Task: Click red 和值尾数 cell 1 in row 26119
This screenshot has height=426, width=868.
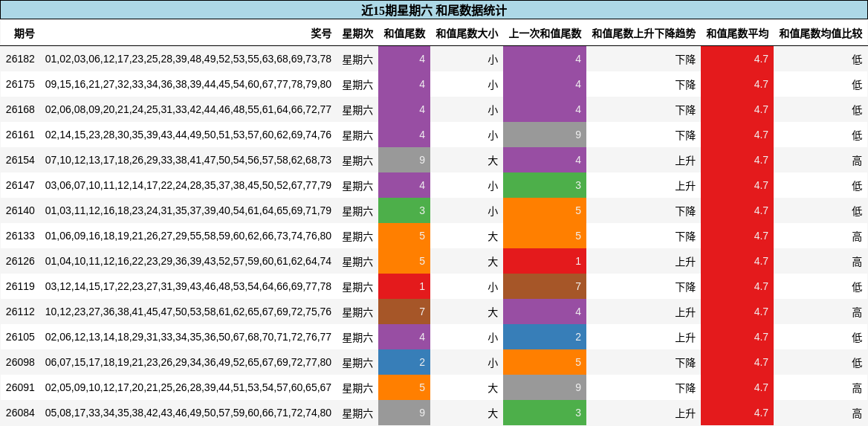Action: point(405,287)
